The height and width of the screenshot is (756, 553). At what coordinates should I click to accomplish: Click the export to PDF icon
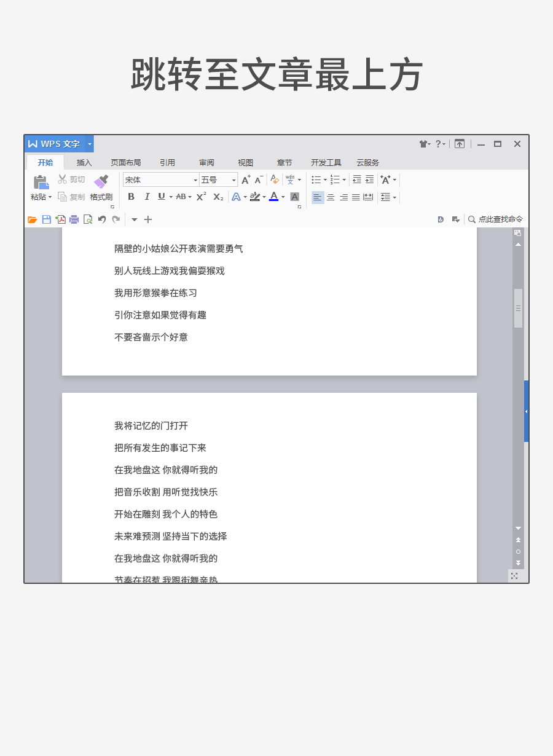click(60, 219)
